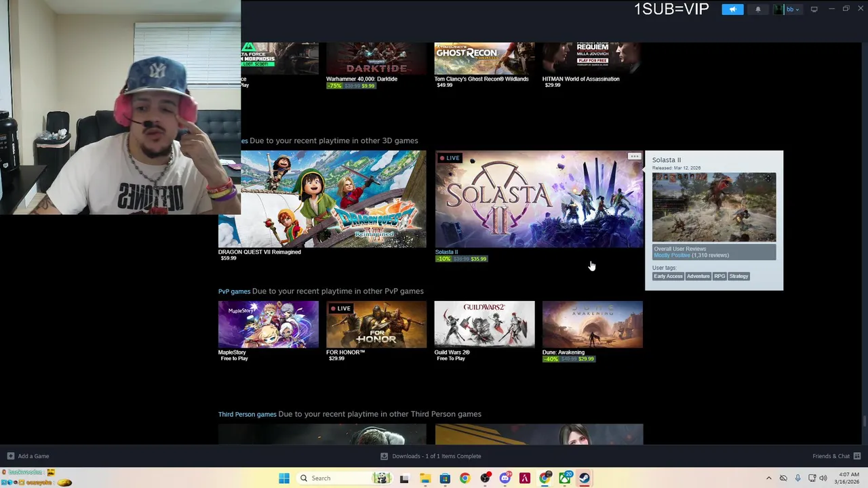Show hidden system tray icons chevron
Screen dimensions: 868x488
(768, 479)
